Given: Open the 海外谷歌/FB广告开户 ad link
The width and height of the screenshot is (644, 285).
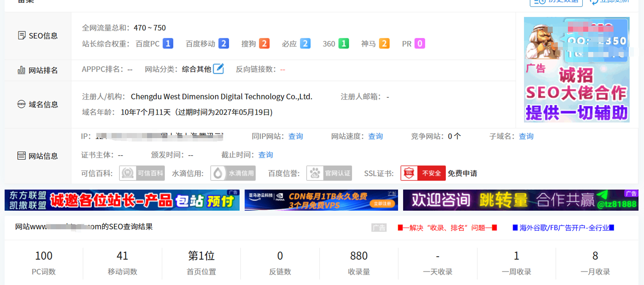Looking at the screenshot, I should [563, 228].
